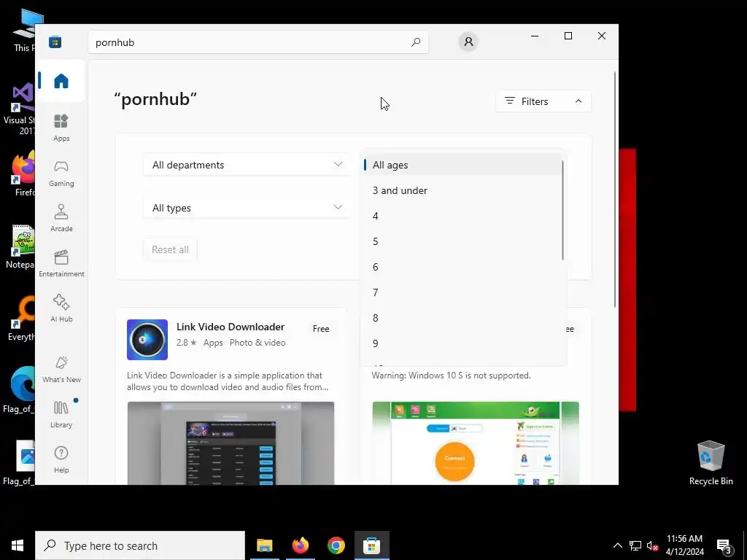Click the taskbar clock and date
This screenshot has height=560, width=747.
[684, 545]
